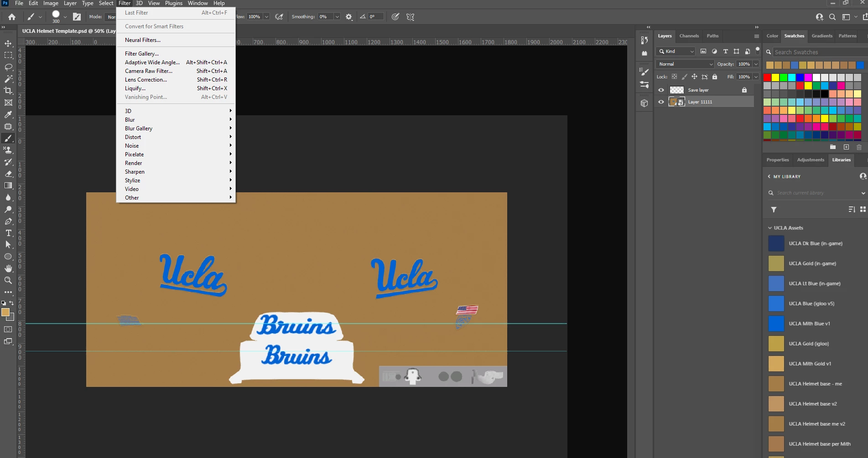
Task: Open the brush preset picker dropdown
Action: click(65, 17)
